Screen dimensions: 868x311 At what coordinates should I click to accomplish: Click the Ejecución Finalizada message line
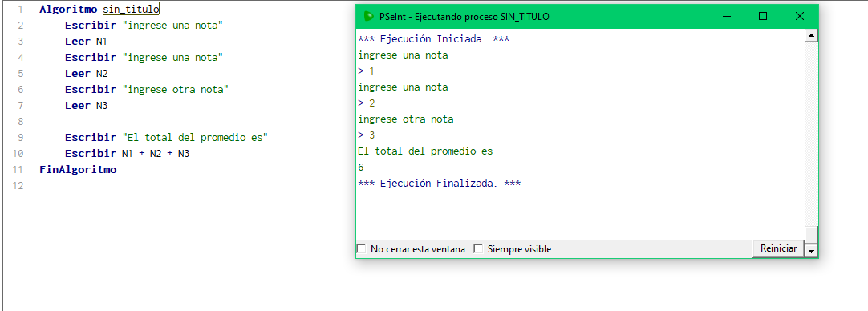coord(440,184)
